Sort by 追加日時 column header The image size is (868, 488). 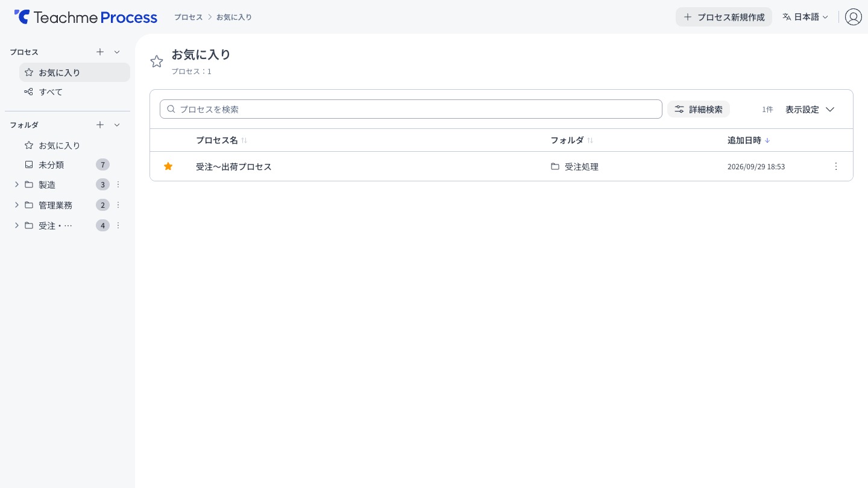[x=749, y=140]
